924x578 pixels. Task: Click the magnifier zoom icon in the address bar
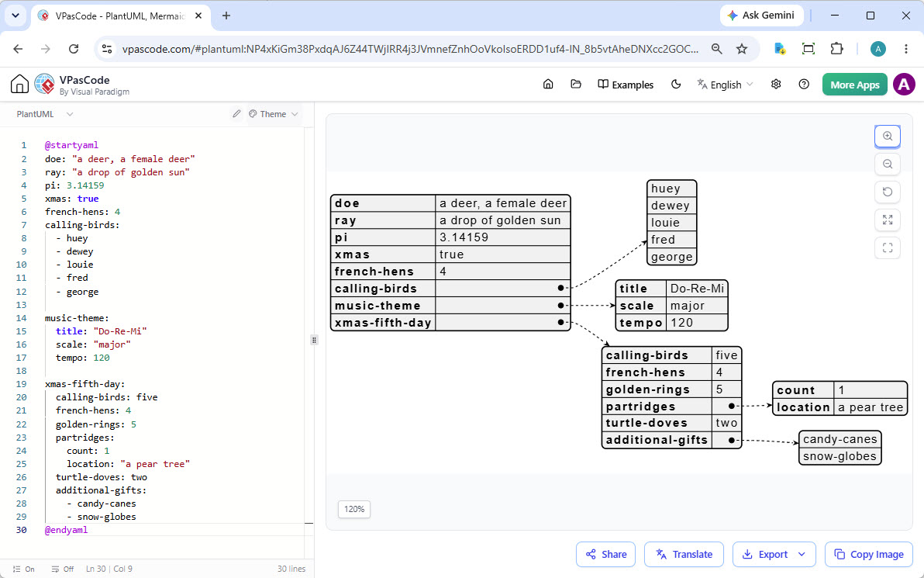coord(716,49)
